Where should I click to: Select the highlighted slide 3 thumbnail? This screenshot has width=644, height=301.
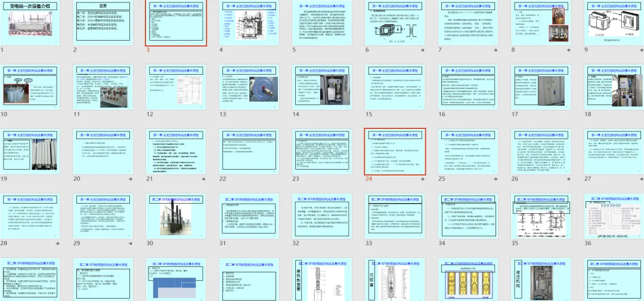point(176,23)
